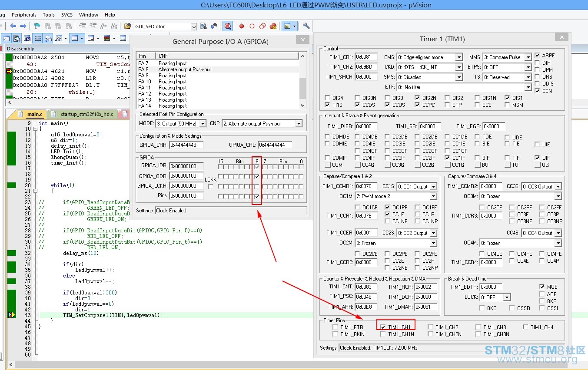Viewport: 588px width, 370px height.
Task: Navigate backwards with the blue left arrow
Action: tap(13, 26)
